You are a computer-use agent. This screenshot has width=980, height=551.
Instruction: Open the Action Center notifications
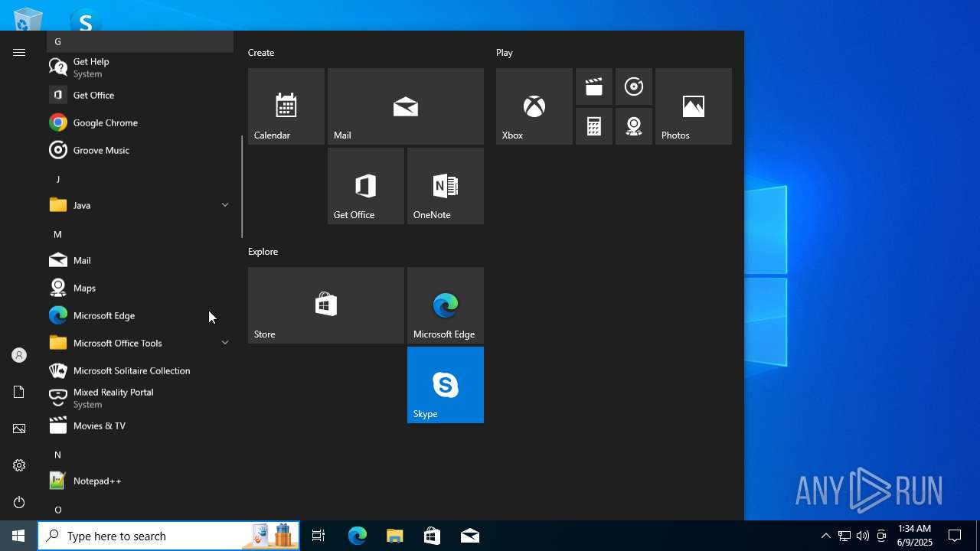955,536
